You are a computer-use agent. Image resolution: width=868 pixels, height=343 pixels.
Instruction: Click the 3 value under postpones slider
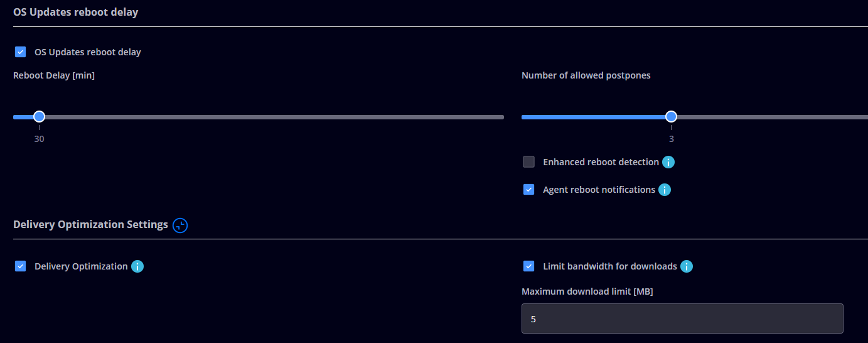[671, 139]
